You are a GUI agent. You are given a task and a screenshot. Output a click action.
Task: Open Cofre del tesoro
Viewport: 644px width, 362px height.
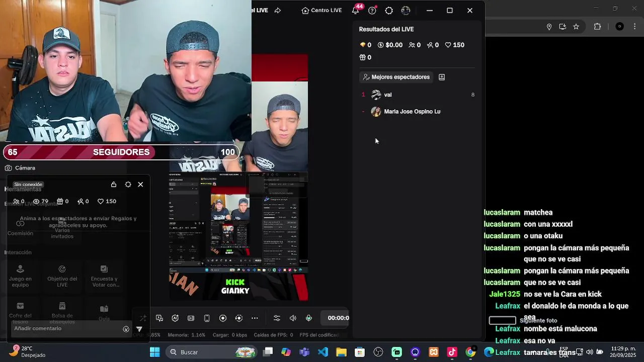tap(20, 312)
